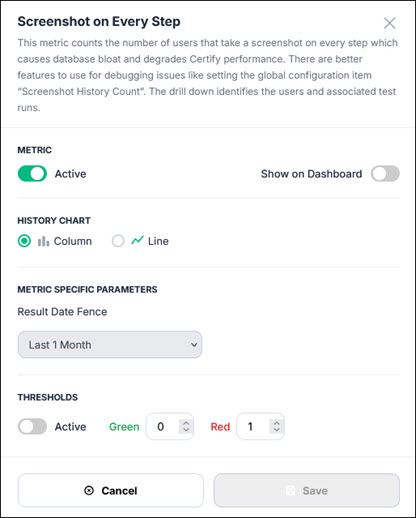
Task: Increase Red threshold with up arrow
Action: (276, 423)
